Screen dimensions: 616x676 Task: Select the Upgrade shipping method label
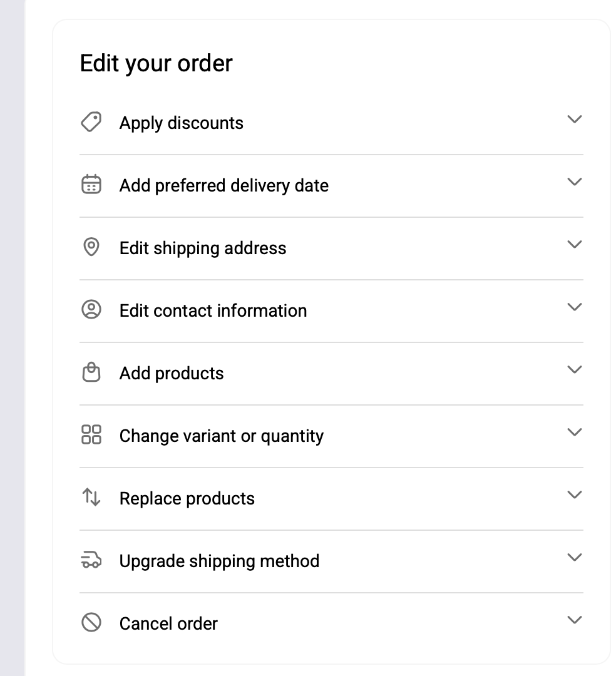pos(219,561)
